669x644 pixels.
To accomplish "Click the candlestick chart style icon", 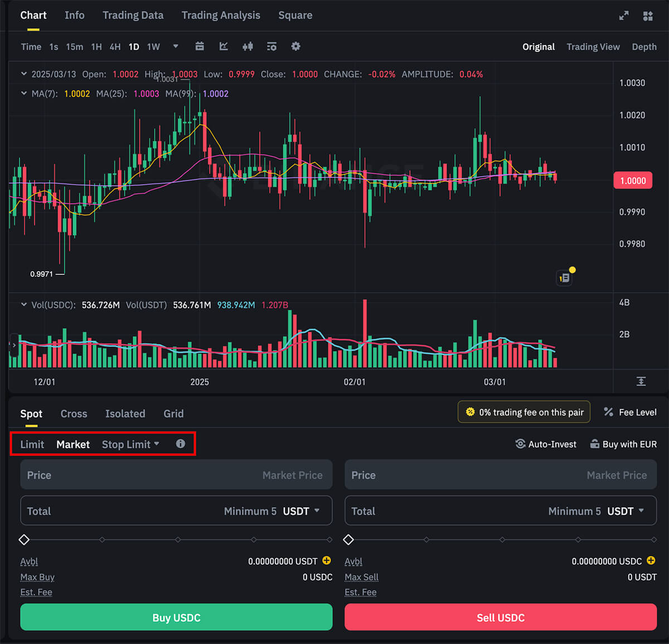I will pos(248,47).
